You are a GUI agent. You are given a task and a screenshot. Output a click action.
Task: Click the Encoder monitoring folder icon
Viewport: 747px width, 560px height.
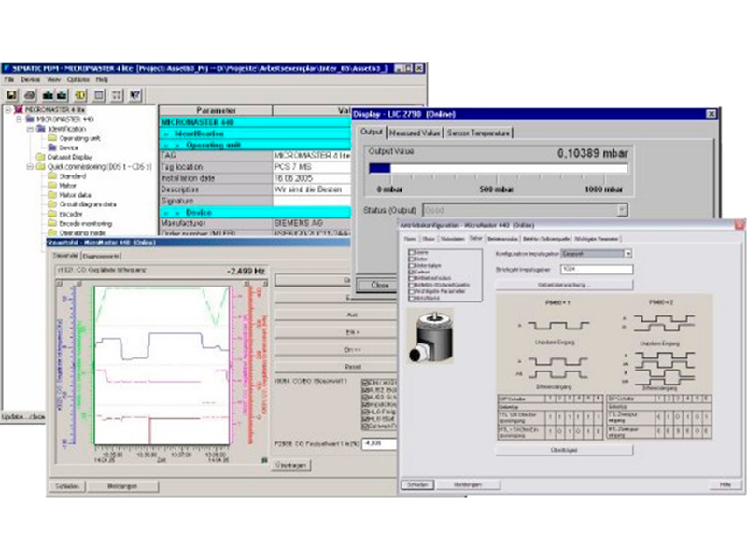click(x=52, y=223)
